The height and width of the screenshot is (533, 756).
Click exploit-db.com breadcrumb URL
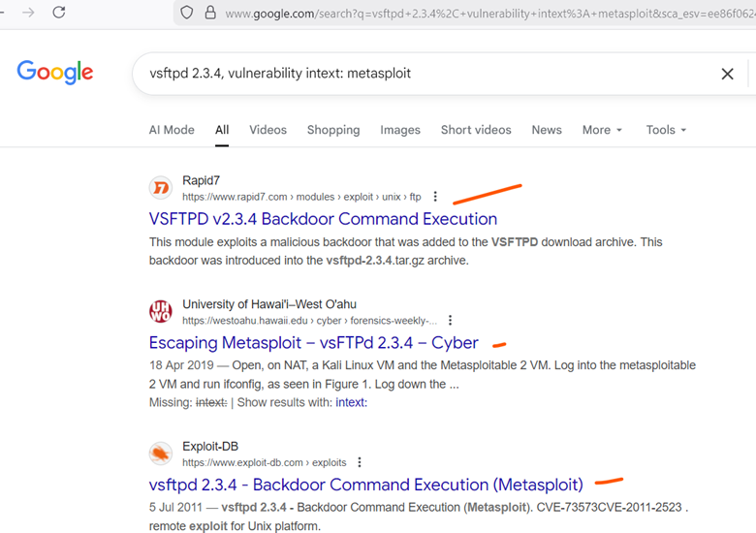point(265,463)
